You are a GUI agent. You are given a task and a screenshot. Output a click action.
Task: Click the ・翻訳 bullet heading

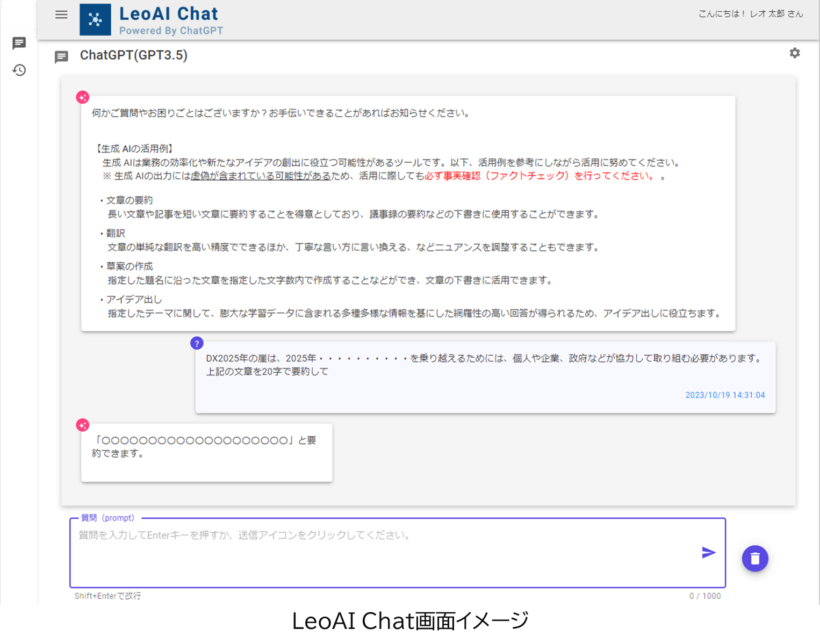(111, 233)
